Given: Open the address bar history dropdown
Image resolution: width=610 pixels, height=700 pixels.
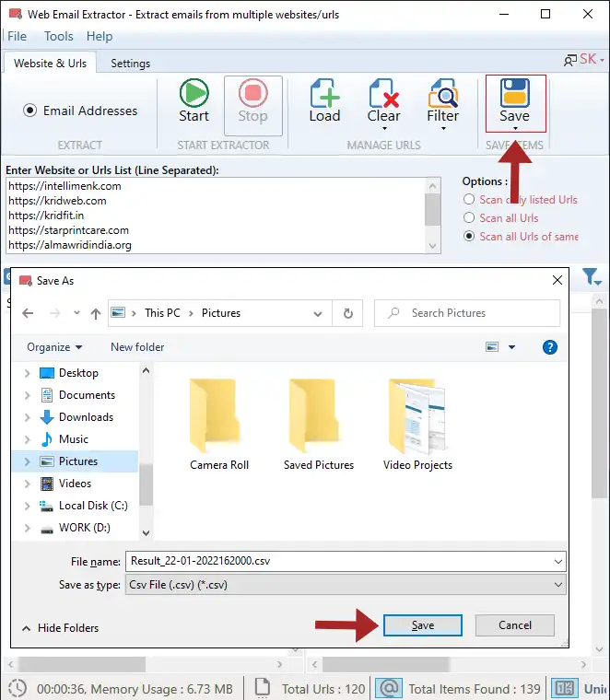Looking at the screenshot, I should pos(318,313).
